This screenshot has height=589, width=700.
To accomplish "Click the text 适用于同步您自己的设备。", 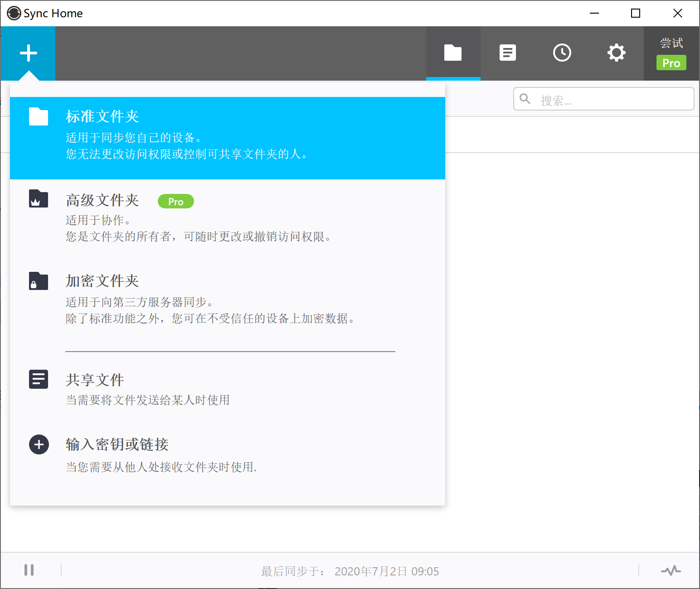I will 134,138.
